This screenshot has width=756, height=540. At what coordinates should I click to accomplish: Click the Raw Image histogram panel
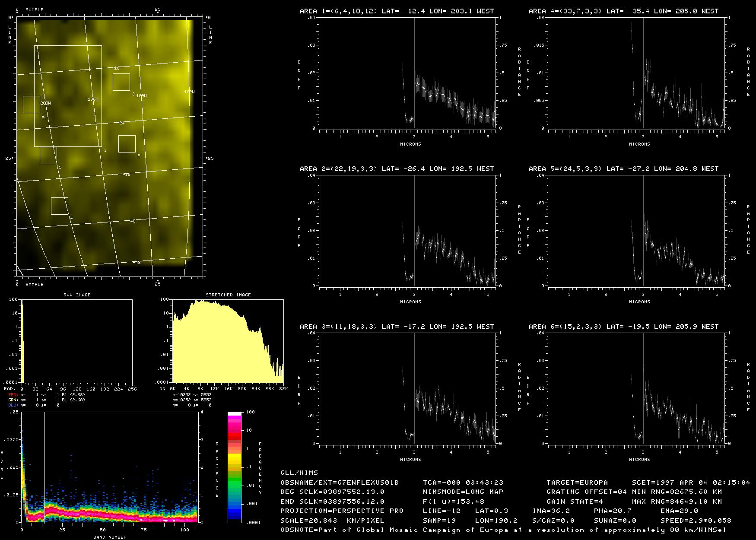(77, 341)
